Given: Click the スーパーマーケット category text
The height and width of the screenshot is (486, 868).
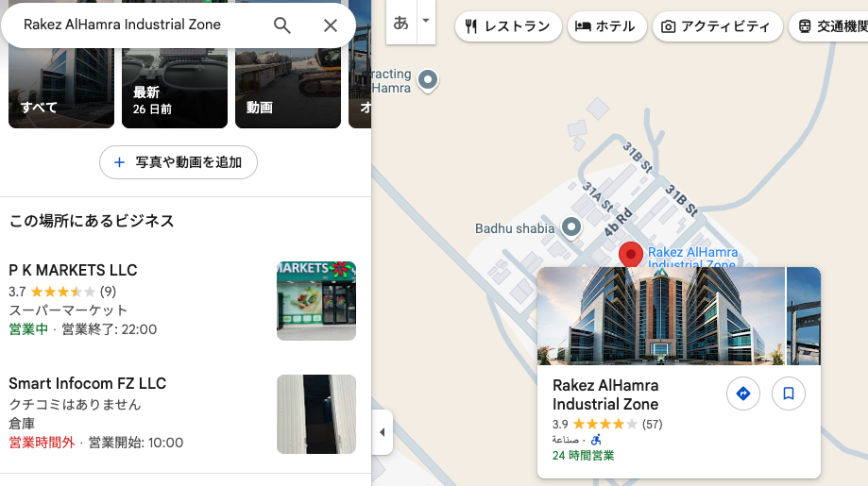Looking at the screenshot, I should click(68, 310).
